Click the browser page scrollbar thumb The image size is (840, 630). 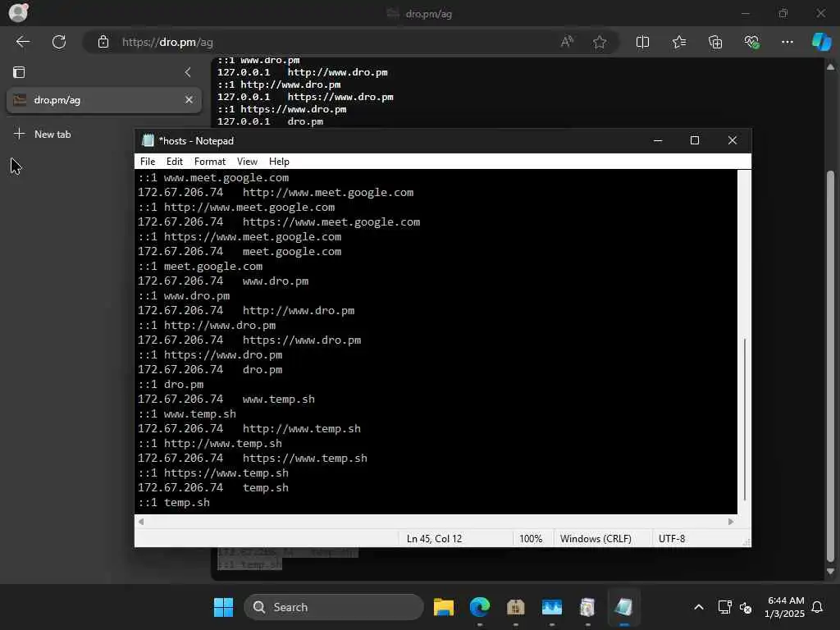point(830,367)
